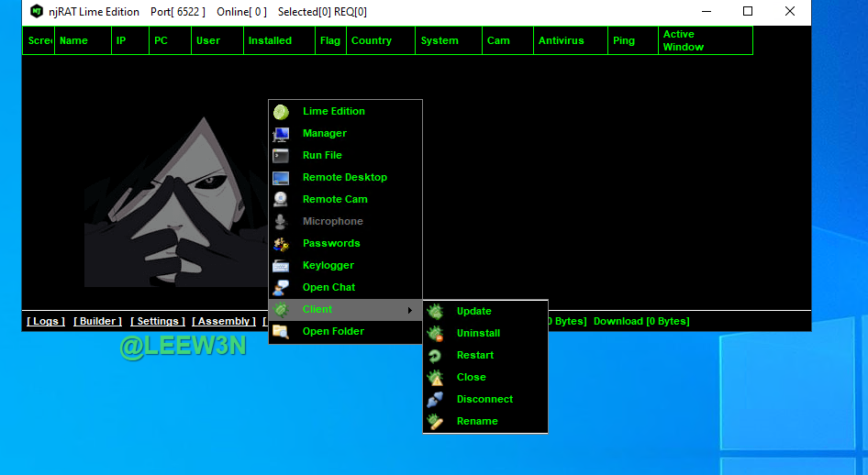Click the njRAT logo in the title bar
This screenshot has width=868, height=475.
(37, 12)
